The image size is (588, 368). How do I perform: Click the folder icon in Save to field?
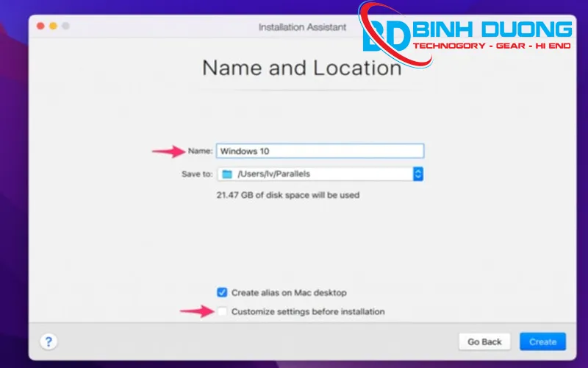[x=227, y=174]
